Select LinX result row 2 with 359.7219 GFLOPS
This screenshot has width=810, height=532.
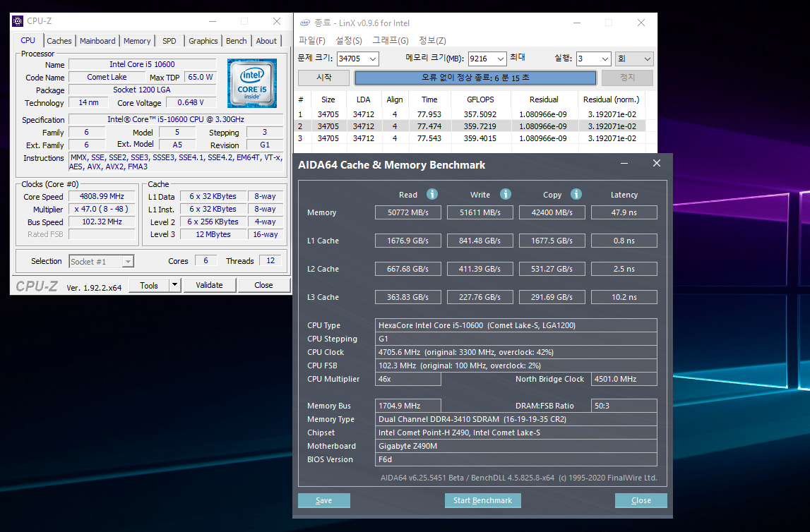(x=470, y=126)
